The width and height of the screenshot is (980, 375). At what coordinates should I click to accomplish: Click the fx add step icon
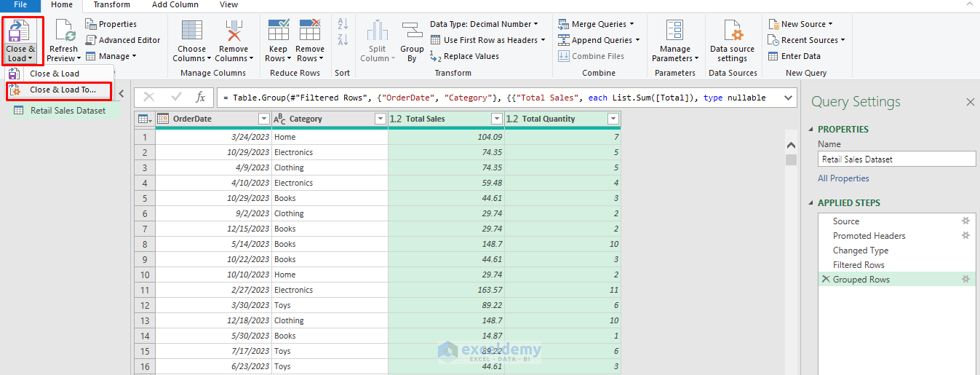point(201,97)
